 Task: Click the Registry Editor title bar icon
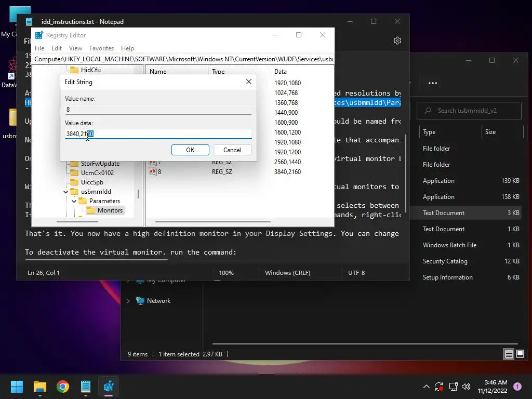pyautogui.click(x=39, y=35)
